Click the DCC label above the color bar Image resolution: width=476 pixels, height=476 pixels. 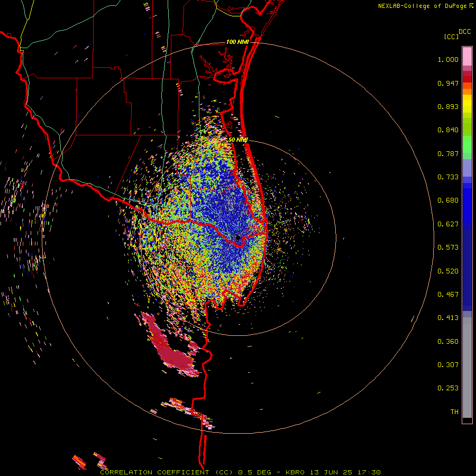[x=464, y=32]
